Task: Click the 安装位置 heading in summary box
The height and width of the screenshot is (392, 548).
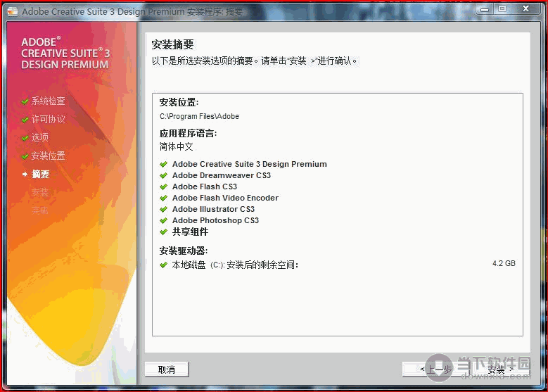Action: (x=179, y=102)
